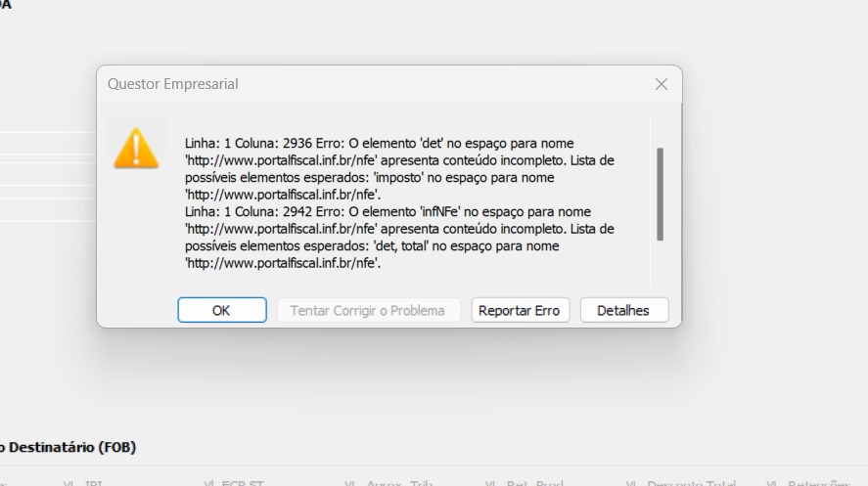Click the Coluna 2936 'det' error line
The width and height of the screenshot is (868, 486).
379,143
